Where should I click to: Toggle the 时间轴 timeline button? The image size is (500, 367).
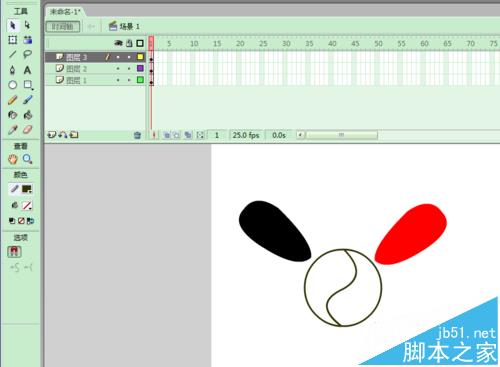pos(63,26)
